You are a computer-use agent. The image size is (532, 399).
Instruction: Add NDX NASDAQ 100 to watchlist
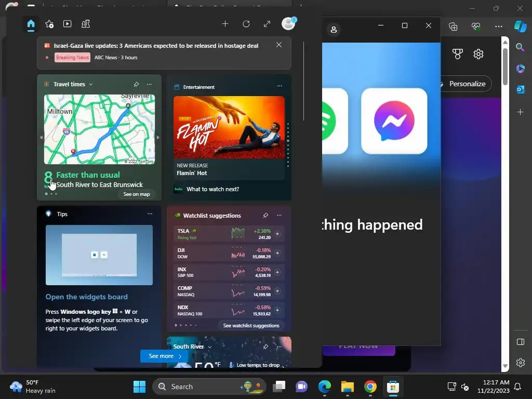point(277,310)
